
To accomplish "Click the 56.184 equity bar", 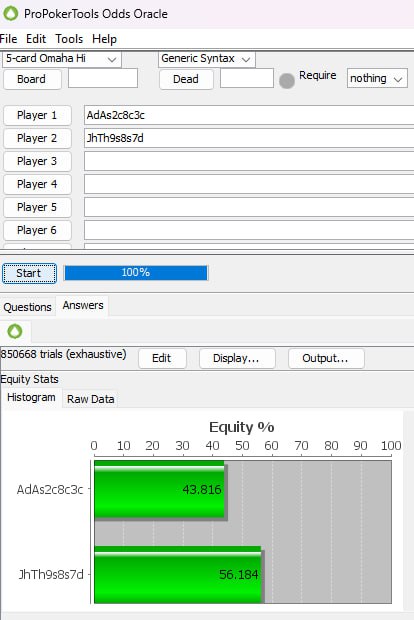I will pos(179,575).
